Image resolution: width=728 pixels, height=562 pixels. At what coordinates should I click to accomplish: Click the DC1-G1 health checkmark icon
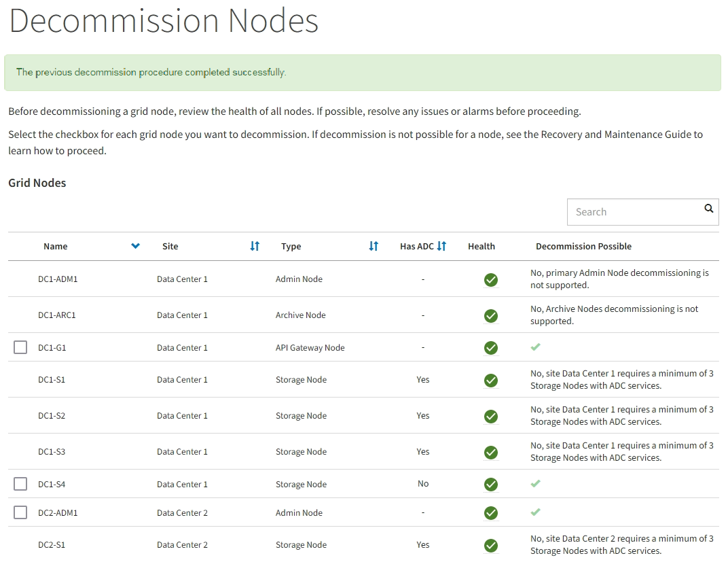pos(491,348)
